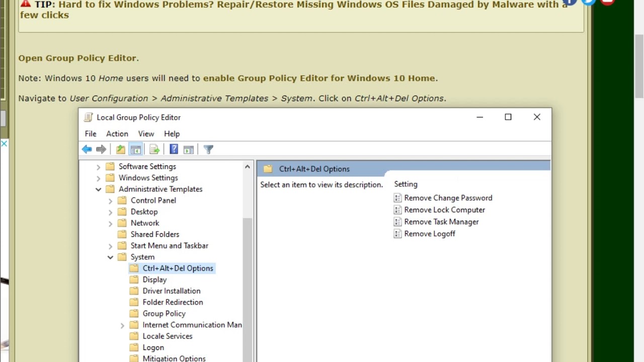Screen dimensions: 644x362
Task: Select Ctrl+Alt+Del Options in tree
Action: (x=178, y=268)
